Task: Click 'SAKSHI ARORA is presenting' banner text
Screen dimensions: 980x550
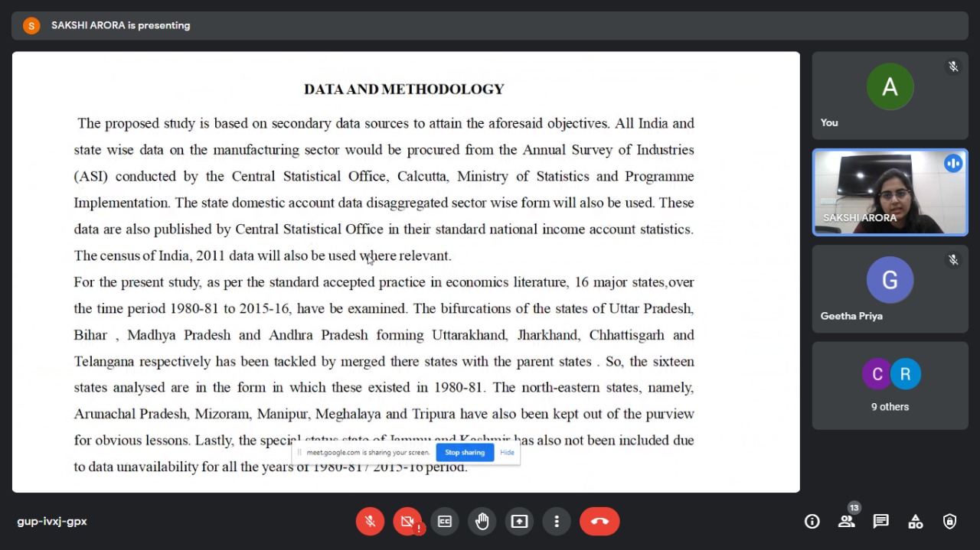Action: coord(121,25)
